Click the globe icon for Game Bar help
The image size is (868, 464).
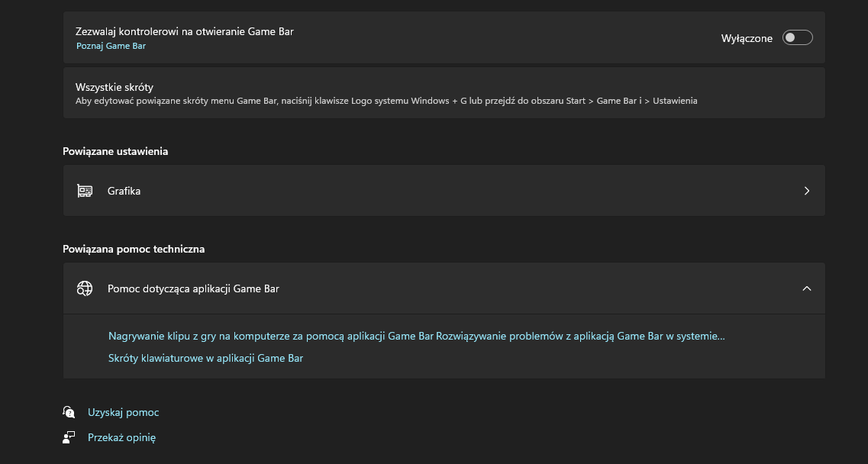85,288
